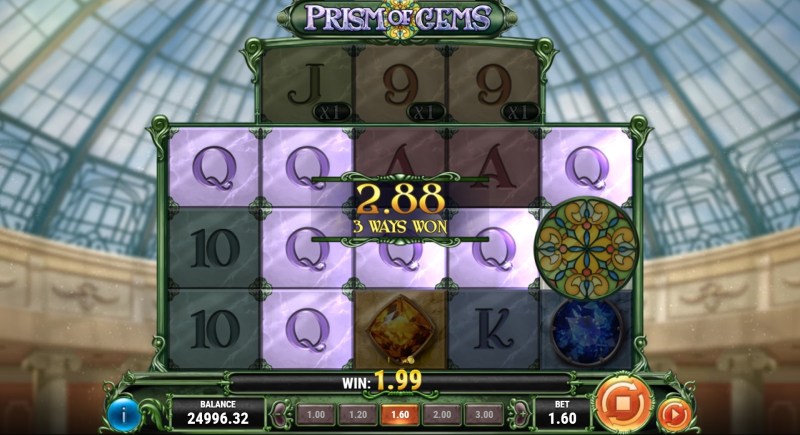Image resolution: width=800 pixels, height=435 pixels.
Task: Click the balance display
Action: (218, 413)
